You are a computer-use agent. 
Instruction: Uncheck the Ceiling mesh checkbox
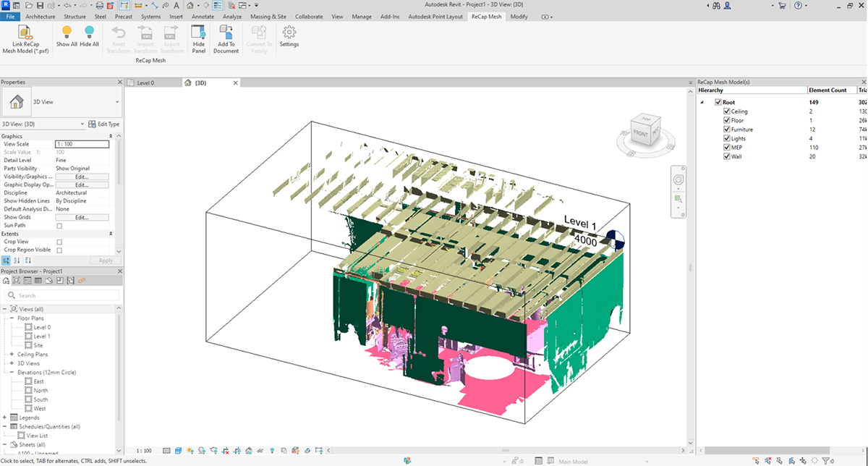tap(727, 111)
